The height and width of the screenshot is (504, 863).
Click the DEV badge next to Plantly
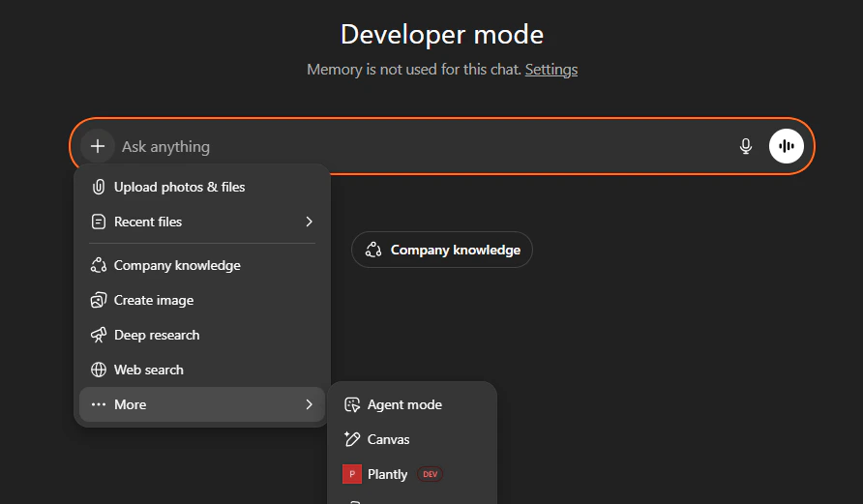[x=430, y=474]
